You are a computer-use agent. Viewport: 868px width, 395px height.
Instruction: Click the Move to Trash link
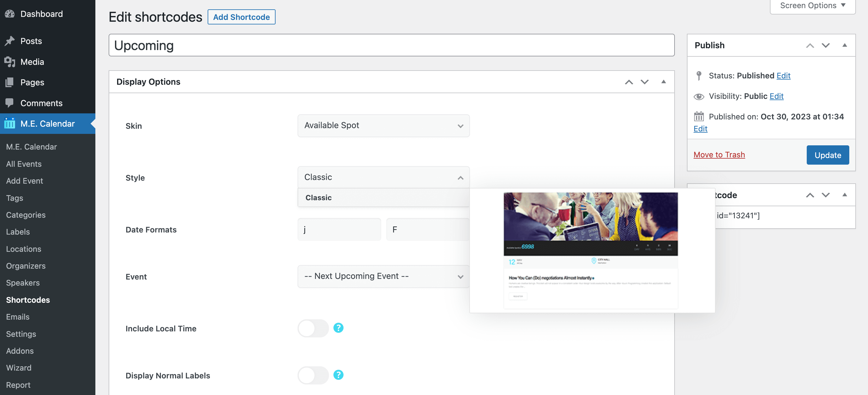(719, 155)
